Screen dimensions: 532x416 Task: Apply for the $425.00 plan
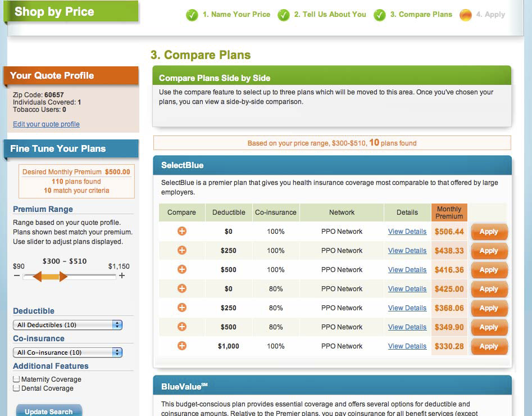pyautogui.click(x=489, y=289)
